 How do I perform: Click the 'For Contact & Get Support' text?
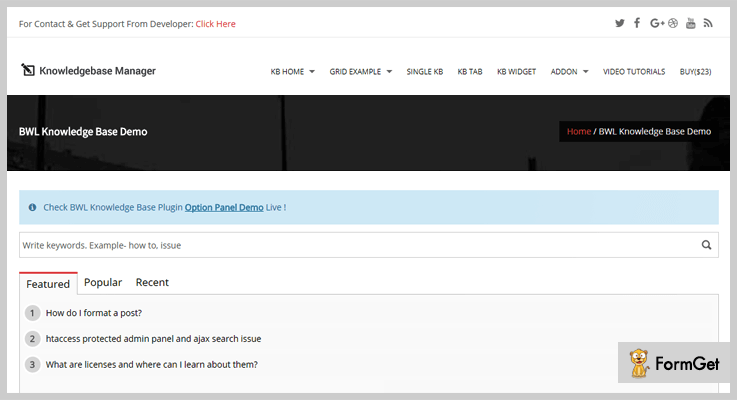point(106,24)
